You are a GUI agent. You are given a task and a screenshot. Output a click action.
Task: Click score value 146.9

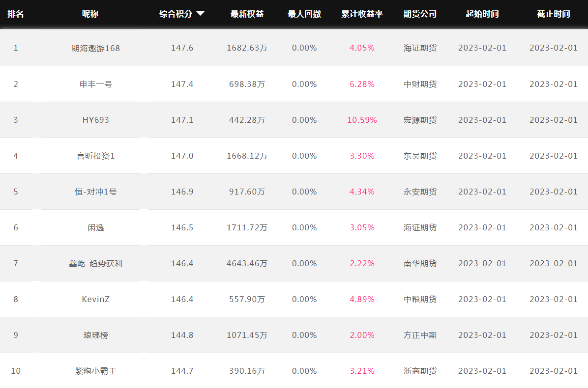click(x=182, y=192)
